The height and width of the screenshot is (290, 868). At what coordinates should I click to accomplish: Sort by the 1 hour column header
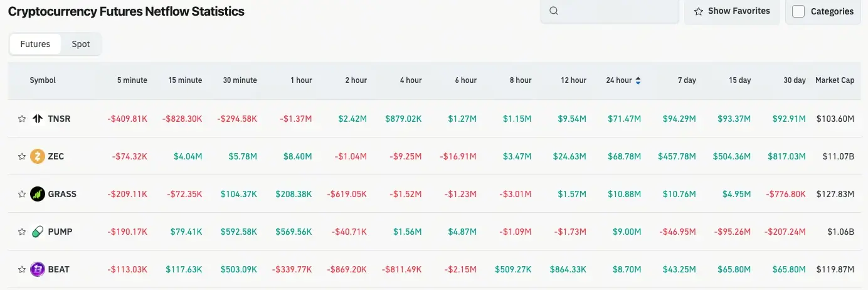(301, 80)
